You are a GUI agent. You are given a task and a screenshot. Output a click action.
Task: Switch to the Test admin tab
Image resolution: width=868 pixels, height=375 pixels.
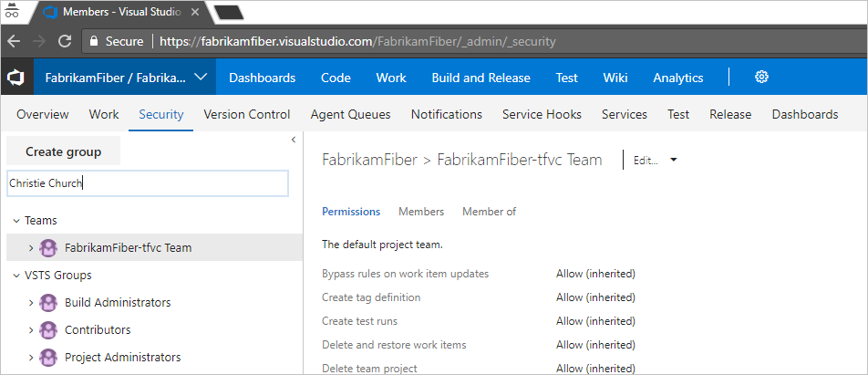click(678, 114)
